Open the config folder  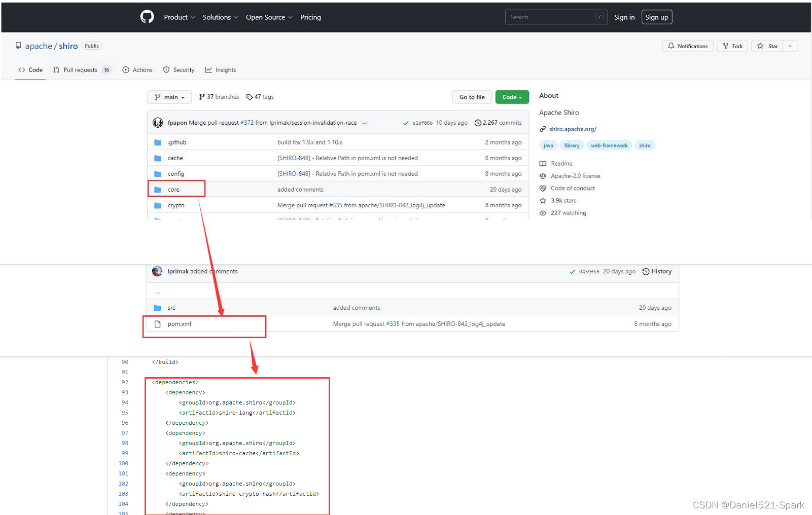click(176, 174)
